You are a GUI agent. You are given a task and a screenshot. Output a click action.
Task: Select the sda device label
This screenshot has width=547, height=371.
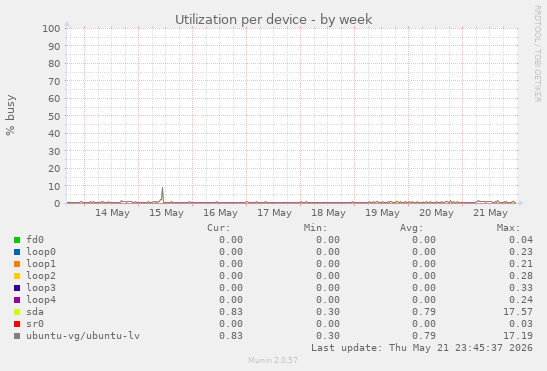coord(35,312)
